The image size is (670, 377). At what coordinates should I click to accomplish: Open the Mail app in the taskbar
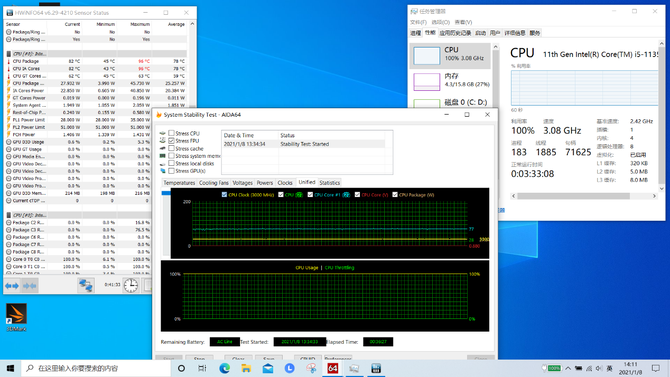point(268,368)
